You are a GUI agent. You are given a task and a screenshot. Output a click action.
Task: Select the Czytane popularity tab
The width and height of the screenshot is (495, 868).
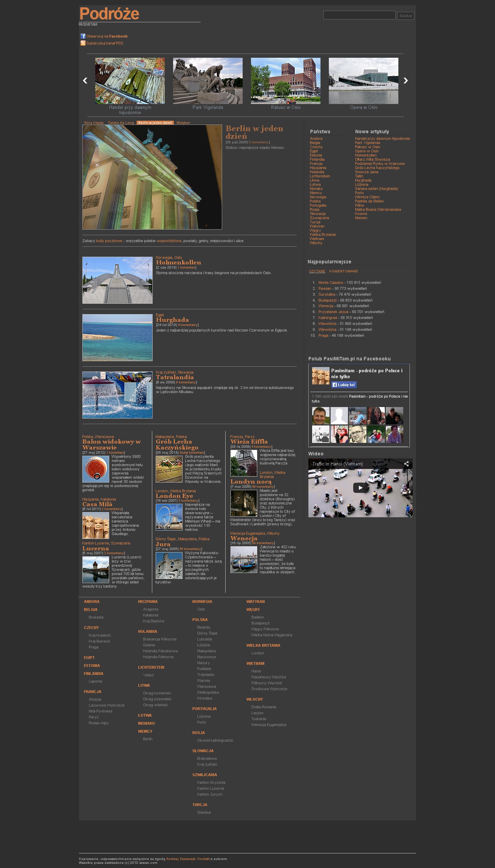317,271
